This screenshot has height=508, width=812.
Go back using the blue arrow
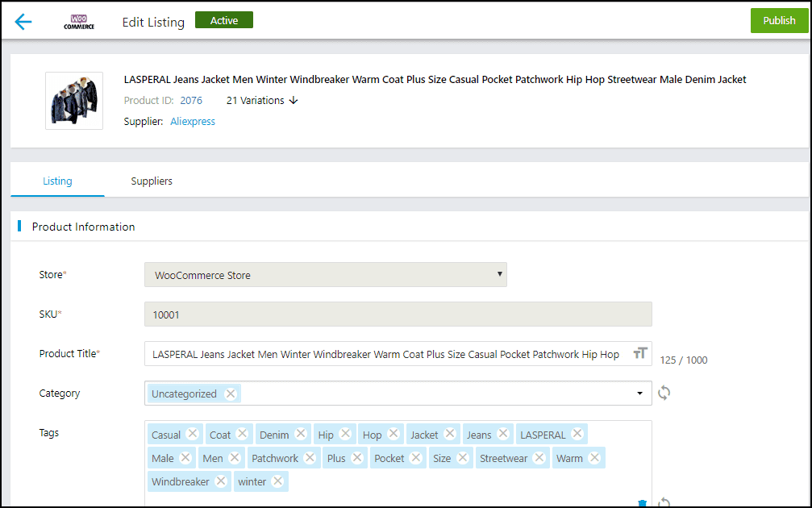pyautogui.click(x=23, y=22)
